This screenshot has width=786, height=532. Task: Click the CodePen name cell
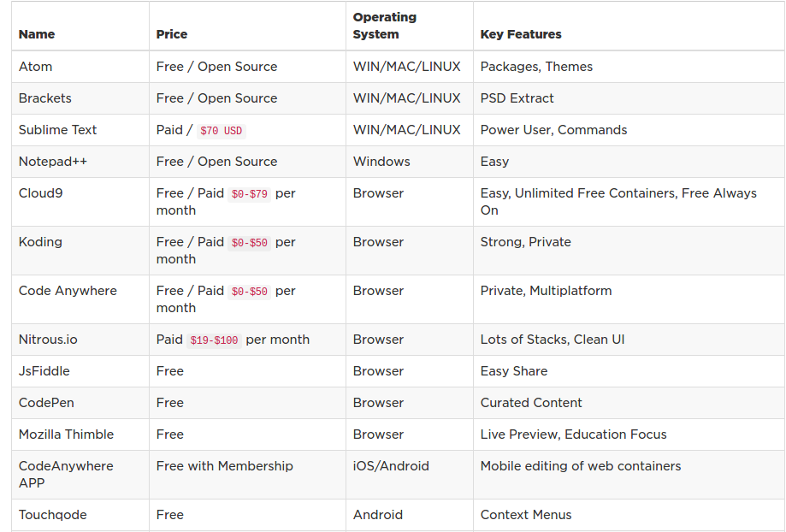click(46, 403)
